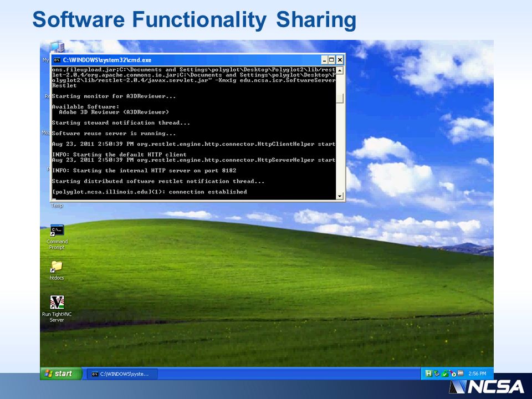Click the HttpClientHelper start log line
Screen dimensions: 532x399
point(193,144)
